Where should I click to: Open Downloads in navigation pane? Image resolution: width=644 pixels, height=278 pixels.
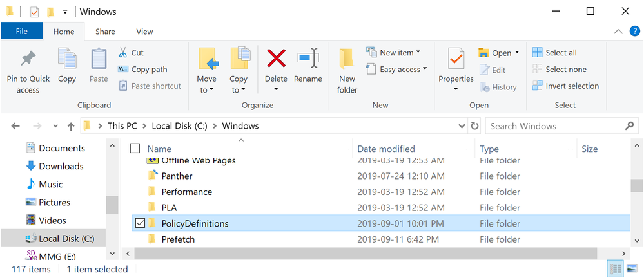pyautogui.click(x=54, y=166)
